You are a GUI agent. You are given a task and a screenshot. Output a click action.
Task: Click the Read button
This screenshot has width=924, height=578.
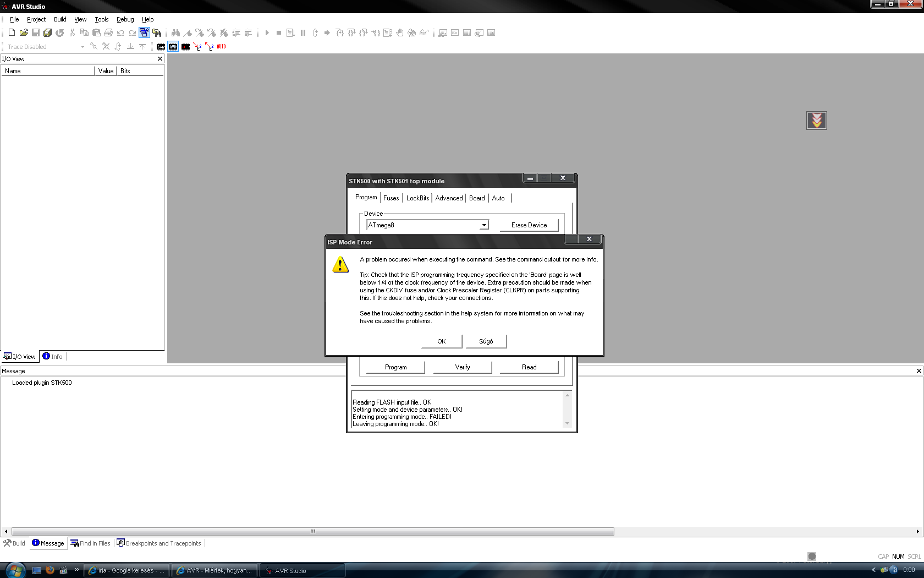tap(529, 367)
